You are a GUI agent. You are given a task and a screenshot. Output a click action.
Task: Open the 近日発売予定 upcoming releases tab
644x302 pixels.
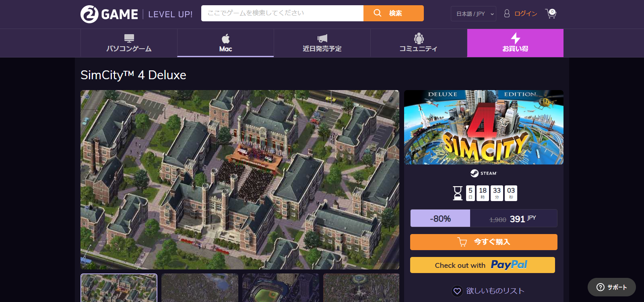tap(322, 43)
